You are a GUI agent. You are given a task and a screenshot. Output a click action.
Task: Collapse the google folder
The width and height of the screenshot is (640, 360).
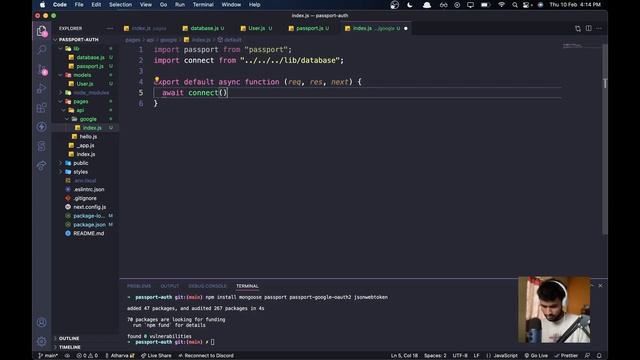coord(67,119)
